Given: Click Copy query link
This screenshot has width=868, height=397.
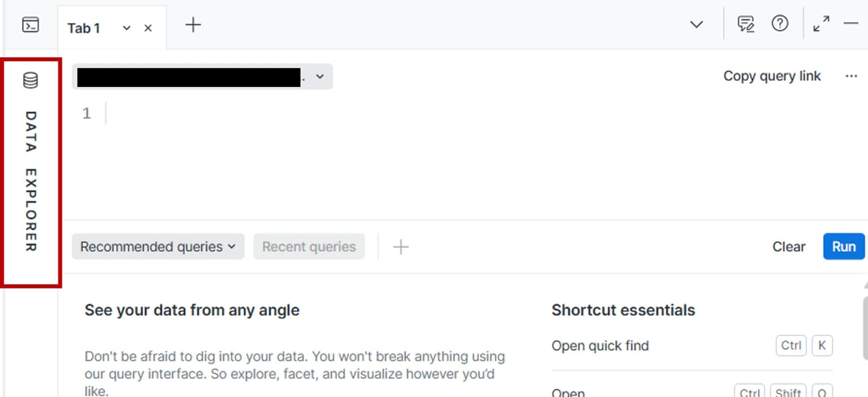Looking at the screenshot, I should (x=772, y=76).
